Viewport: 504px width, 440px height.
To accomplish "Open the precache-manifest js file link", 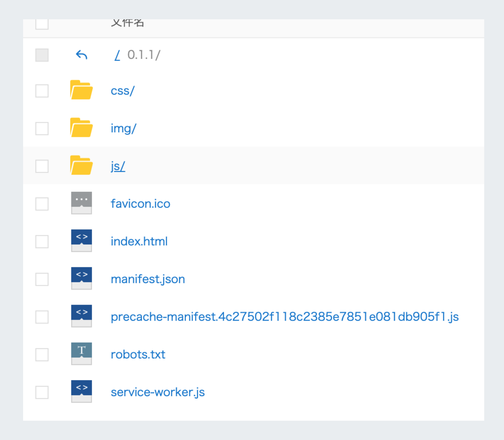I will point(285,317).
